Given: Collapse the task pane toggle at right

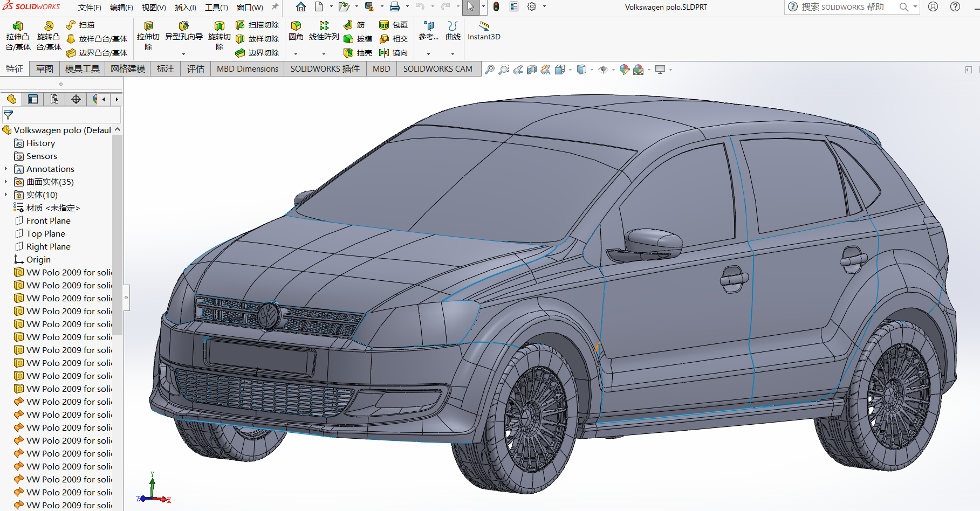Looking at the screenshot, I should point(969,70).
